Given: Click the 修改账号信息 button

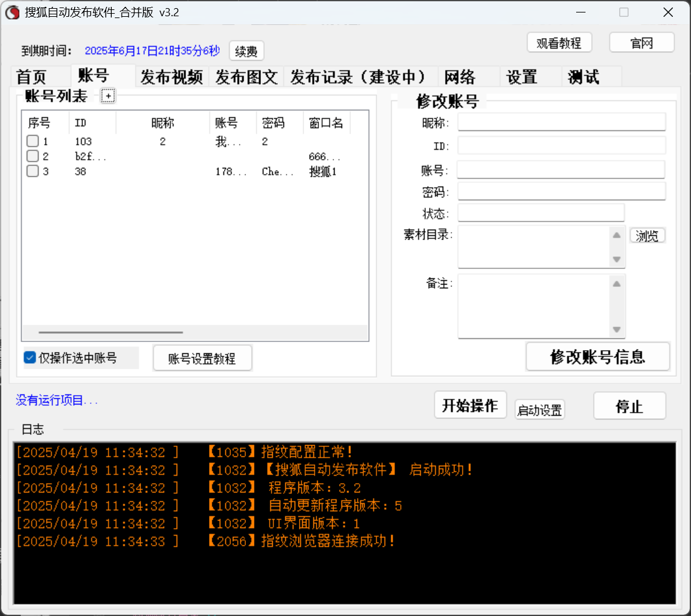Looking at the screenshot, I should (598, 357).
